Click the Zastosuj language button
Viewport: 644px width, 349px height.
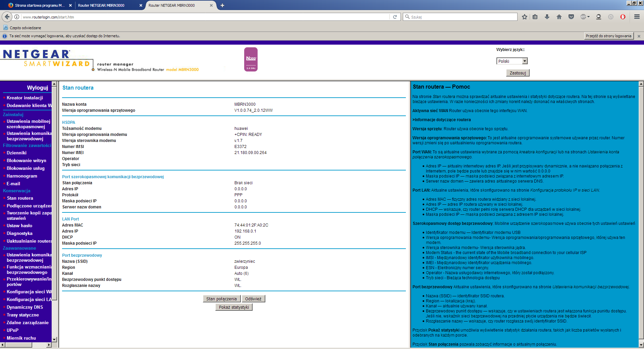[518, 73]
